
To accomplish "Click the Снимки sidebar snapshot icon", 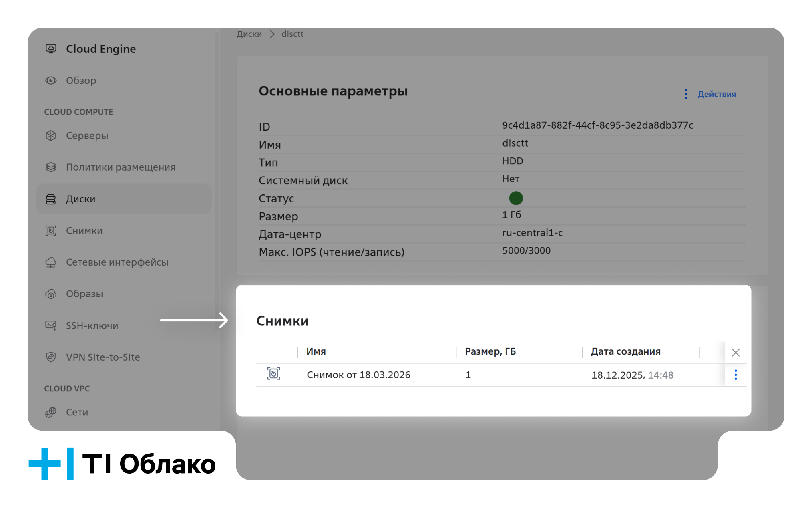I will tap(51, 231).
